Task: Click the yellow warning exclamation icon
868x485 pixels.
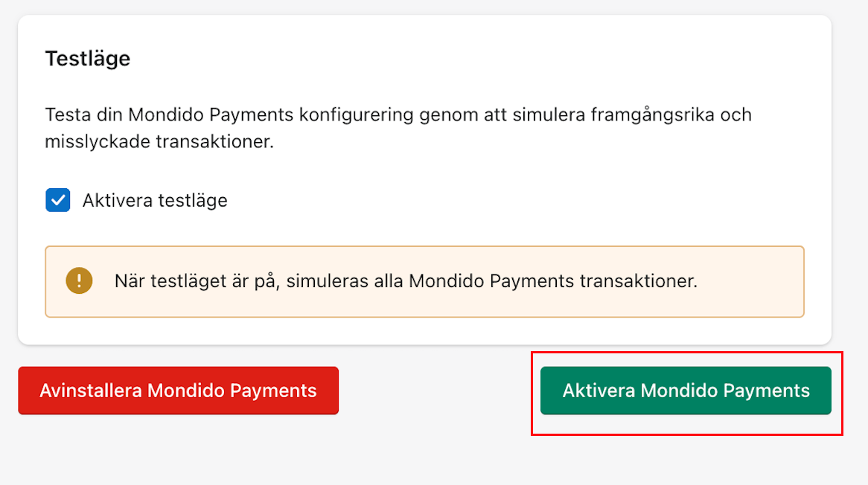Action: pyautogui.click(x=79, y=280)
